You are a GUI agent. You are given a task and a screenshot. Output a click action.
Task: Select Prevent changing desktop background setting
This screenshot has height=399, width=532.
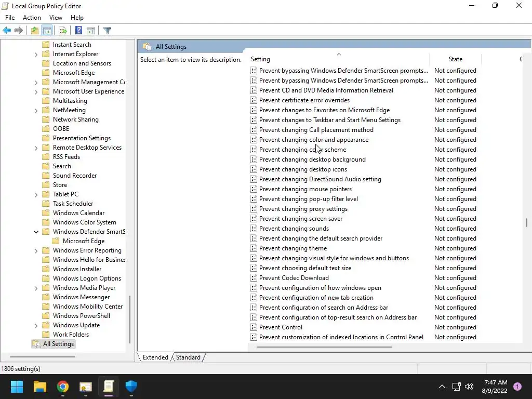(312, 159)
